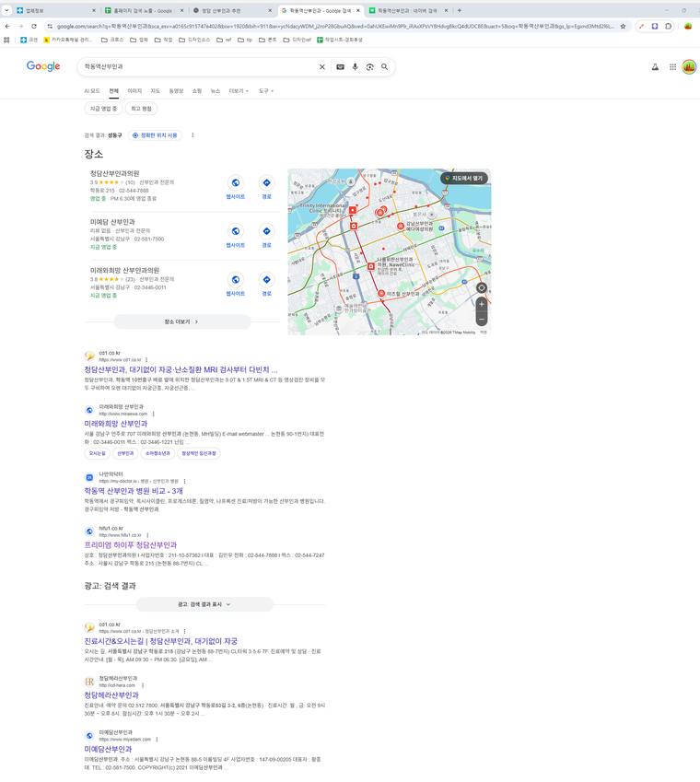
Task: Open 프리미엄 하이푸 청담산부인과 result
Action: tap(130, 545)
